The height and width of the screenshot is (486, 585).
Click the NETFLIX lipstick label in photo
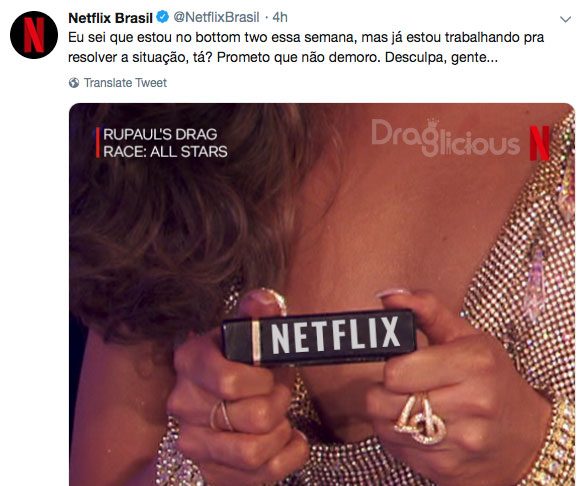point(336,335)
